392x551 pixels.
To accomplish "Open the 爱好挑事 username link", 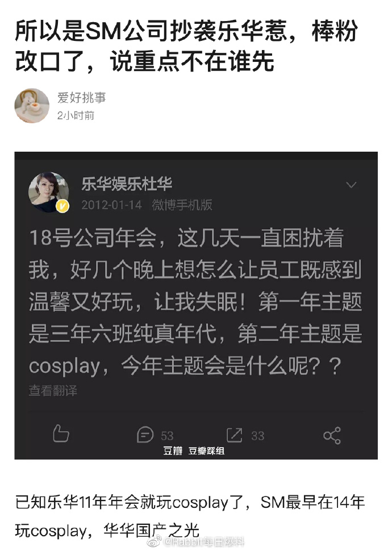I will pyautogui.click(x=82, y=98).
